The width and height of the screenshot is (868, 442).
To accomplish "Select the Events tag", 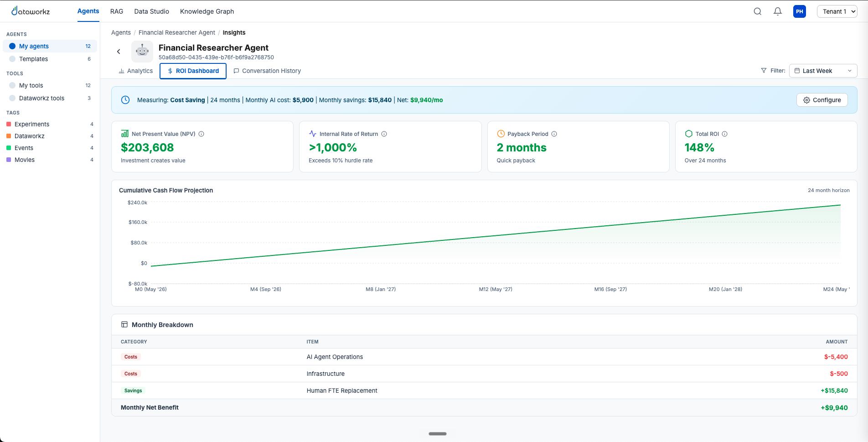I will (50, 148).
